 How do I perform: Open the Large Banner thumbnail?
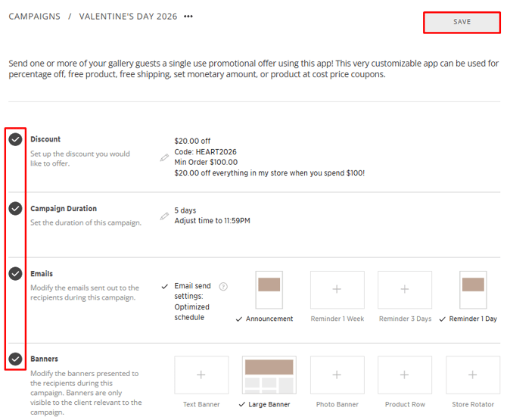click(269, 375)
